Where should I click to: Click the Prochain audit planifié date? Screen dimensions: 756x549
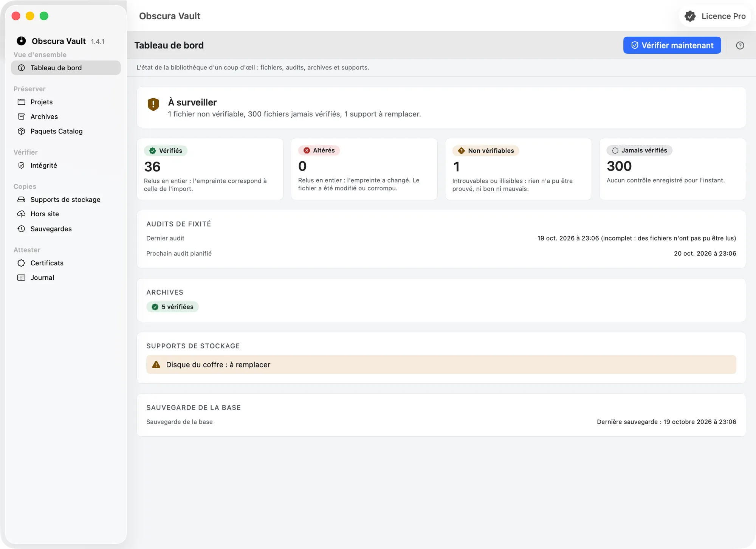coord(705,253)
